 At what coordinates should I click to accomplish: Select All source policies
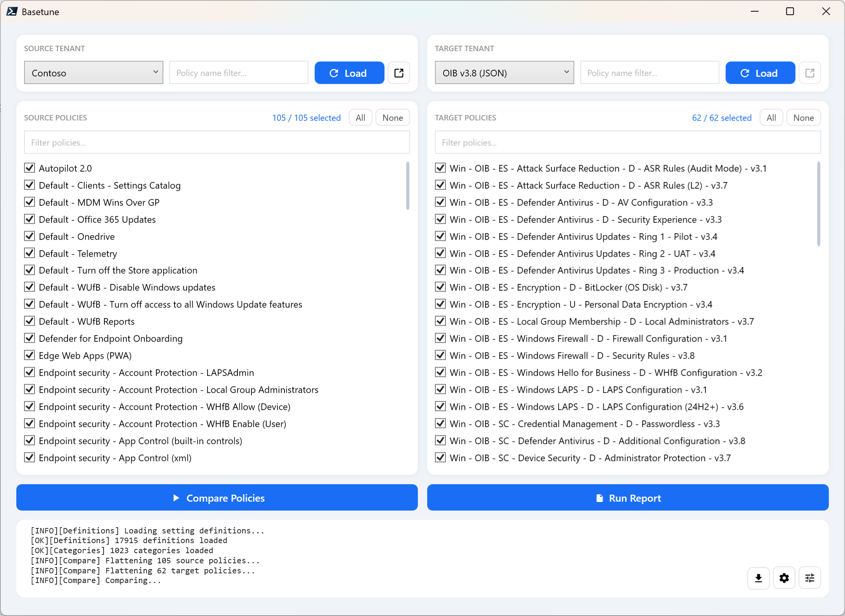[360, 117]
